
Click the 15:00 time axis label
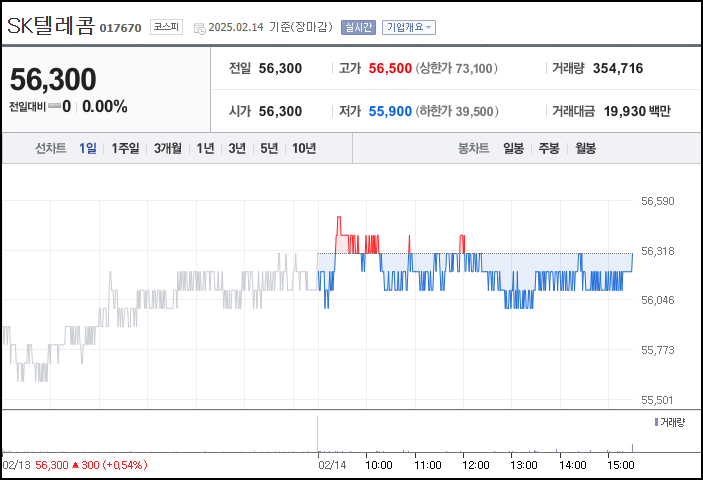(621, 465)
